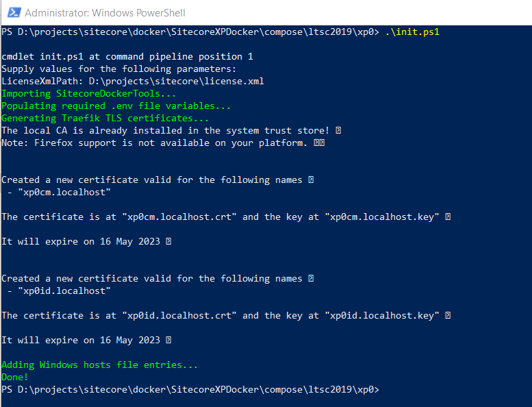532x407 pixels.
Task: Click the 'Importing SitecoreDockerTools...' output line
Action: [x=88, y=93]
